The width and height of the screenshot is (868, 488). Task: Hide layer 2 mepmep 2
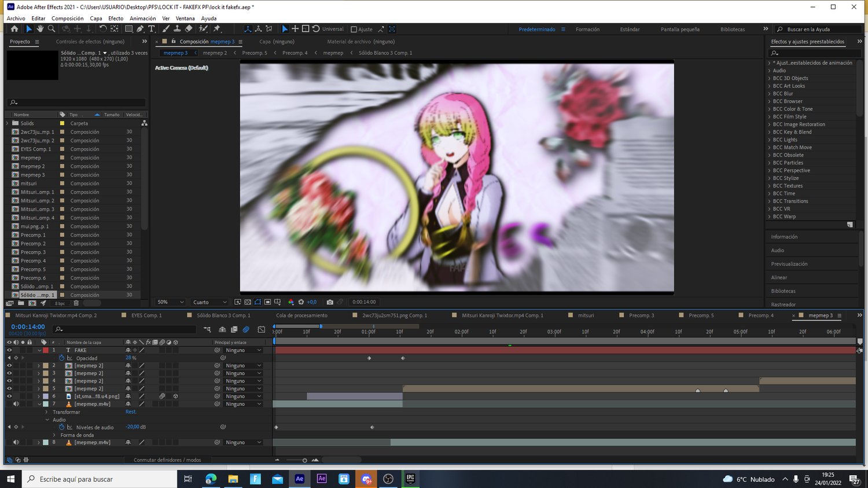9,366
